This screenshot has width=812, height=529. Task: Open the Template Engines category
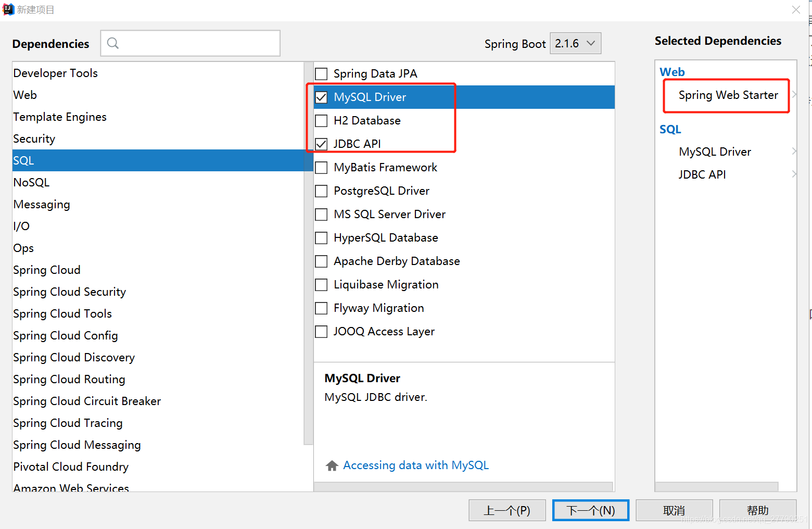pos(158,117)
